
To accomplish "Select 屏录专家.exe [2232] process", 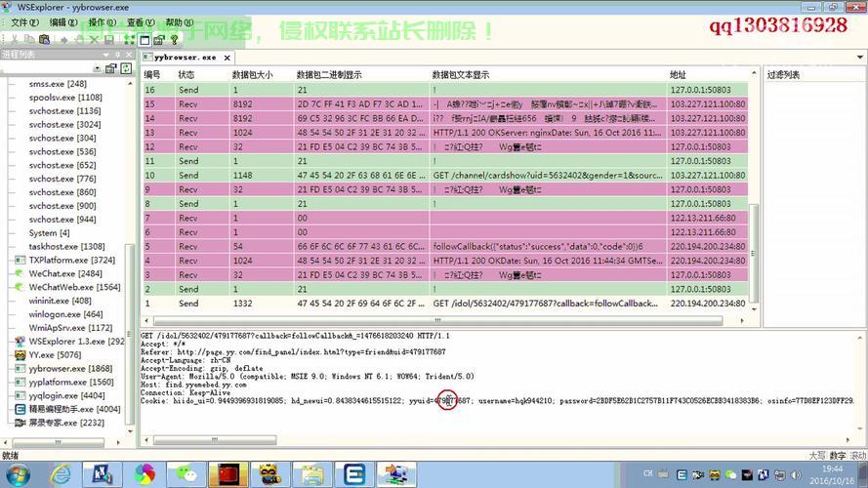I will coord(65,423).
